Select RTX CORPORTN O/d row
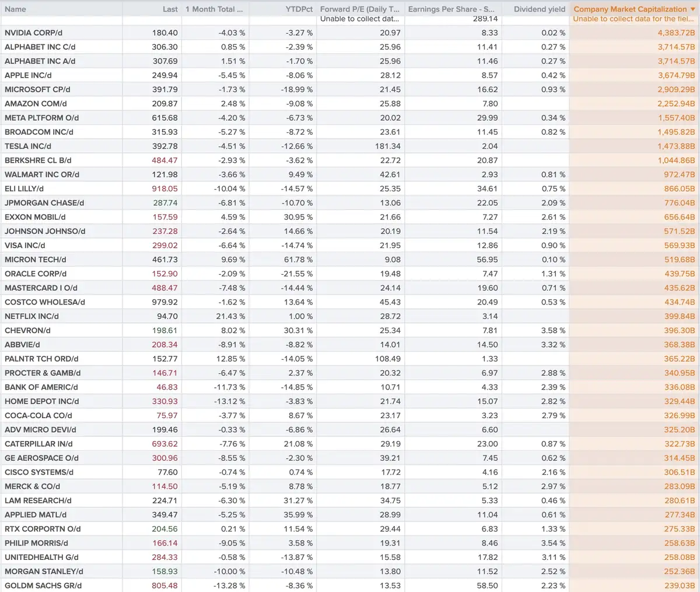This screenshot has height=592, width=700. [x=350, y=529]
